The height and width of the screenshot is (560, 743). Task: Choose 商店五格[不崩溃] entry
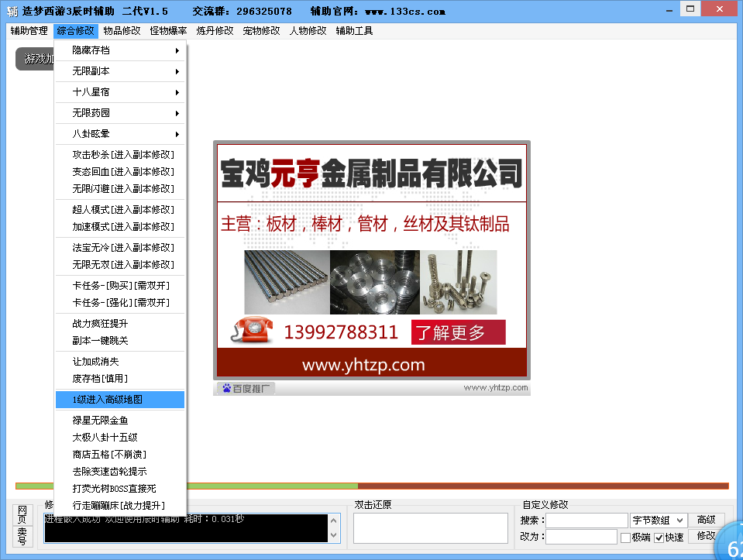[120, 454]
